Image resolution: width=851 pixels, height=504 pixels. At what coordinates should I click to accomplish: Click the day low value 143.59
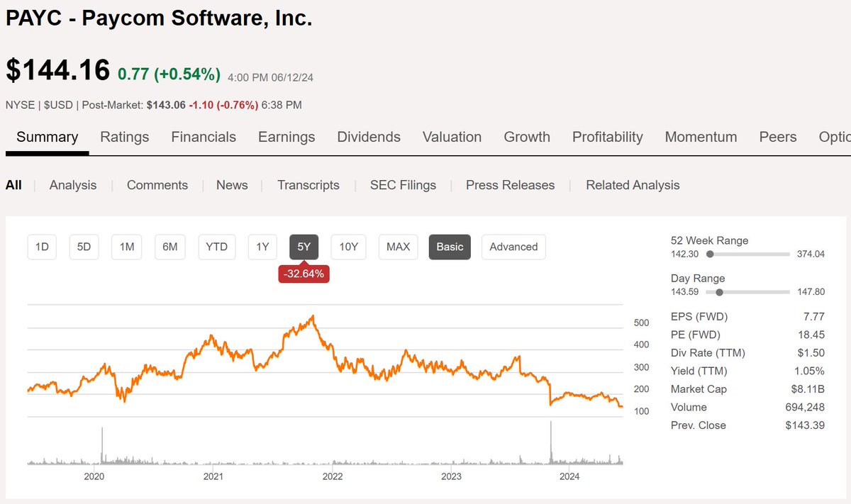tap(685, 291)
